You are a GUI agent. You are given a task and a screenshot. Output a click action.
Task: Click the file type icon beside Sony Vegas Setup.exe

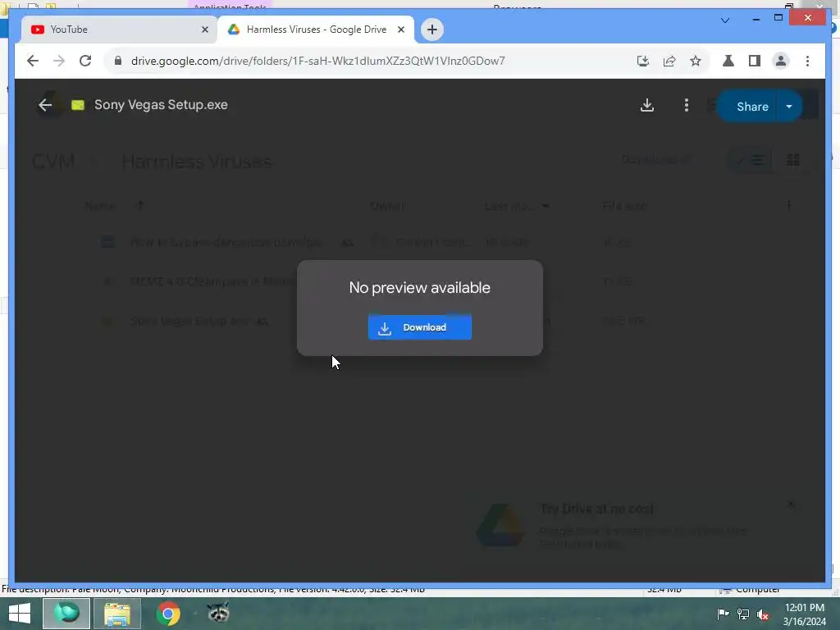78,105
